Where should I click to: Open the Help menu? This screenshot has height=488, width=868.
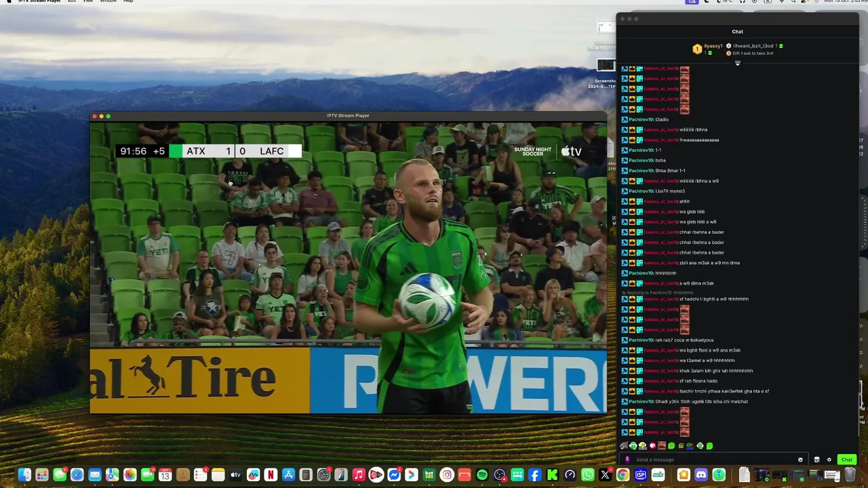pos(128,1)
